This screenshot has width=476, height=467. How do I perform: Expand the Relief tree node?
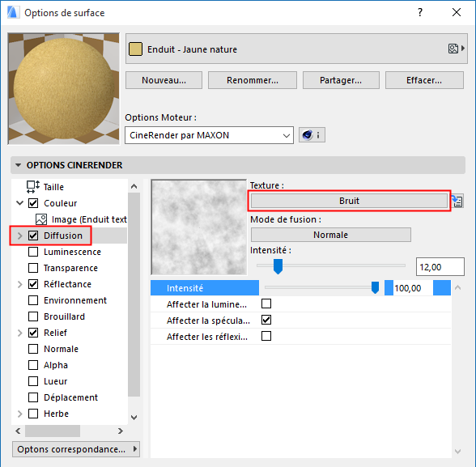pyautogui.click(x=20, y=333)
